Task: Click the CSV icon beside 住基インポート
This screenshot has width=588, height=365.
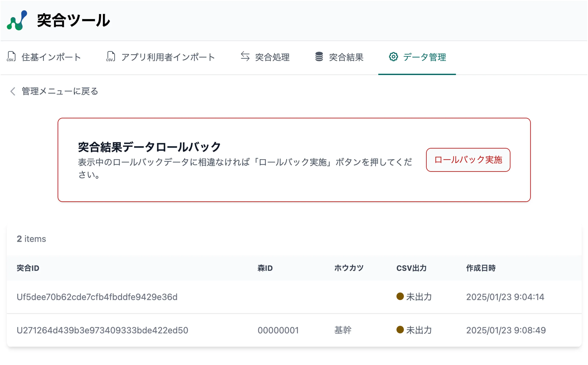Action: [11, 56]
